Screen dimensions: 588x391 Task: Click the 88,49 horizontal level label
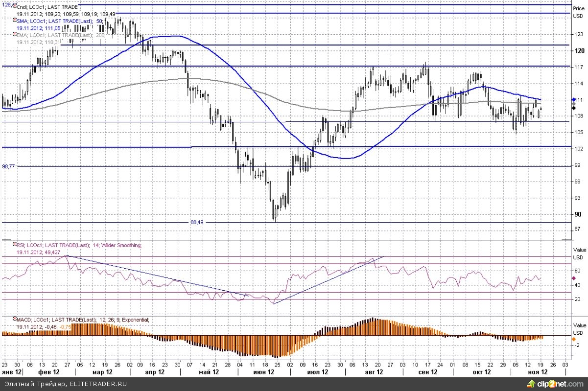tap(196, 222)
